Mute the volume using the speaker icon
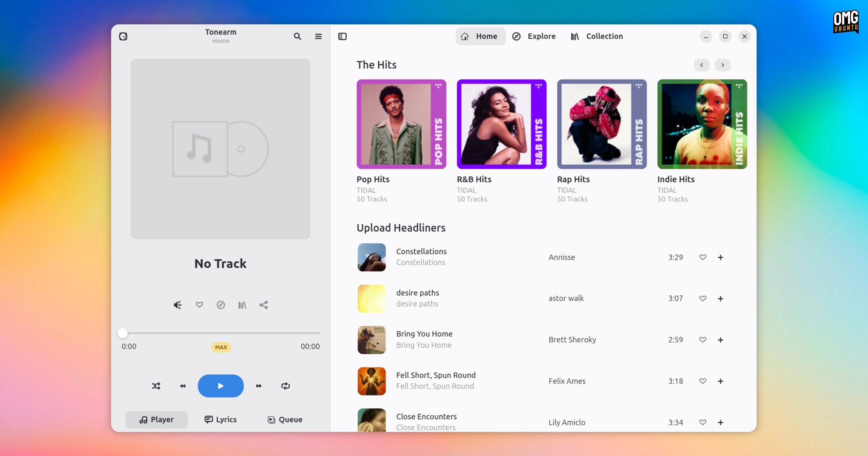The height and width of the screenshot is (456, 868). pos(177,305)
